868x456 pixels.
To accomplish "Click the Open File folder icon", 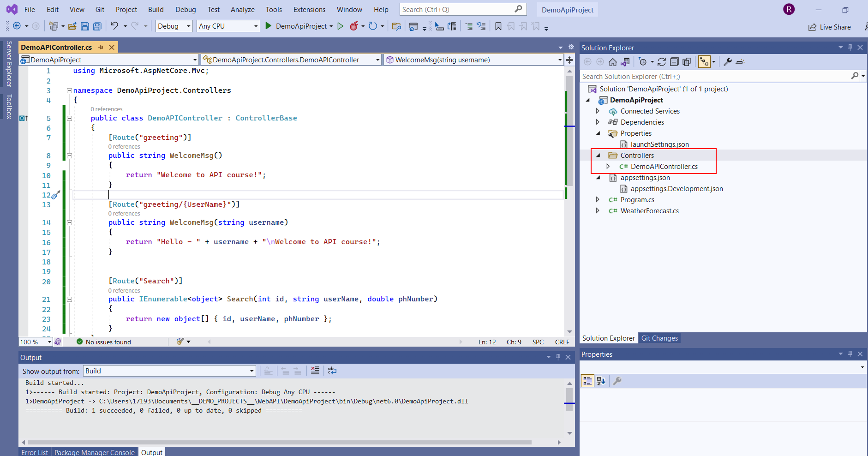I will (x=72, y=26).
